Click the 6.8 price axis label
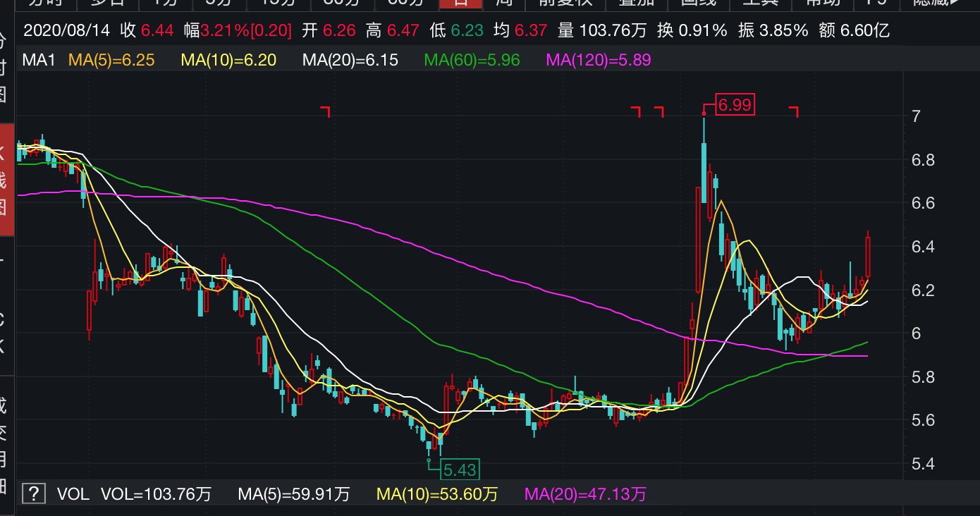The width and height of the screenshot is (980, 516). (x=922, y=160)
